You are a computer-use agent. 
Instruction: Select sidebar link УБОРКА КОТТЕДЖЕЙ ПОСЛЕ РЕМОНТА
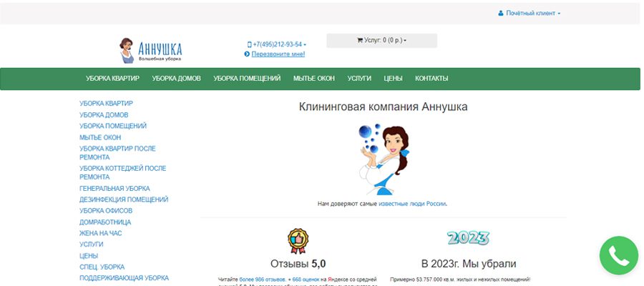(x=123, y=172)
